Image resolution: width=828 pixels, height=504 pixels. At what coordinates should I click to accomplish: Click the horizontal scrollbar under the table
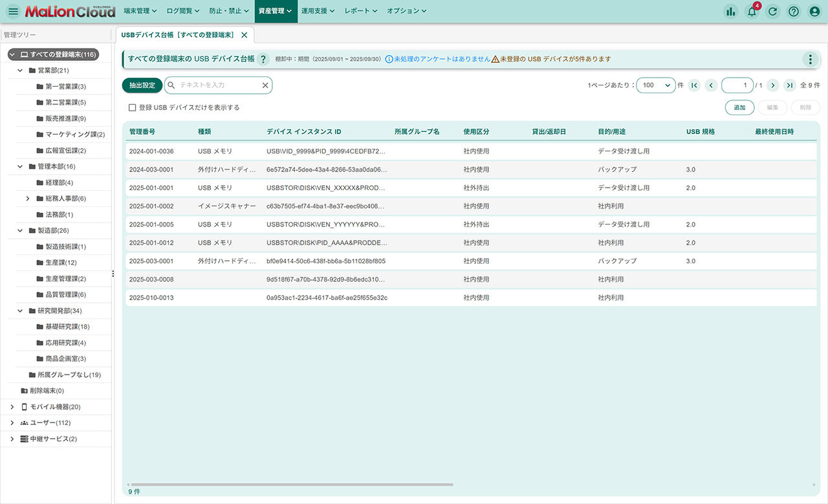(291, 484)
